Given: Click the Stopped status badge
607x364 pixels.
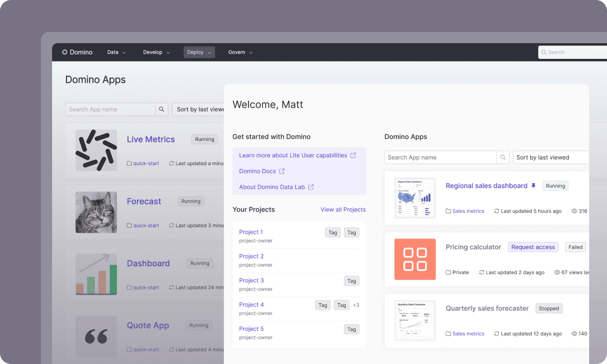Looking at the screenshot, I should [549, 308].
